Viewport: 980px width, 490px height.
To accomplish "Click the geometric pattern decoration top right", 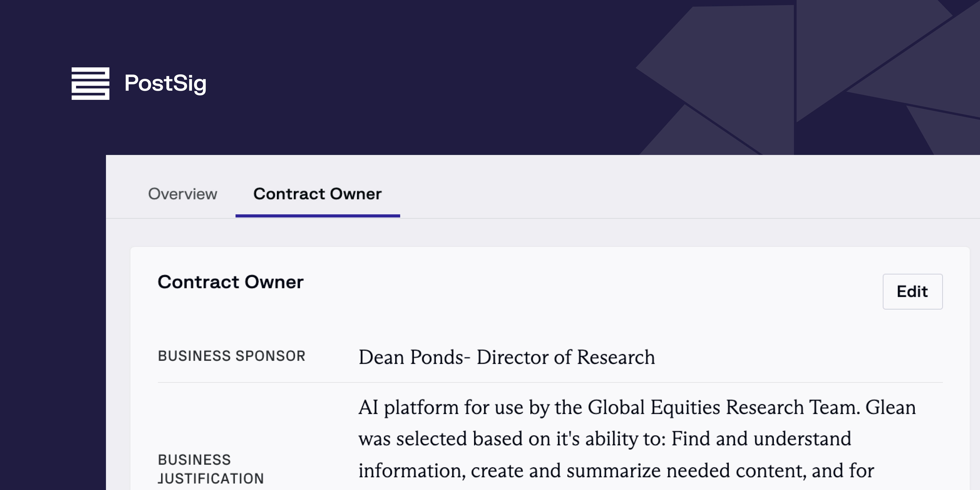I will pos(799,68).
